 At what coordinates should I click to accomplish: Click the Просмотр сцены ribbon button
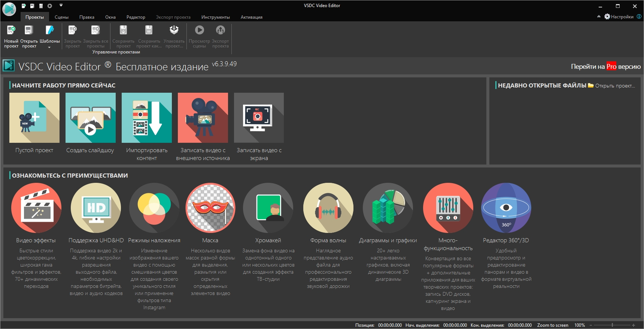click(x=199, y=36)
